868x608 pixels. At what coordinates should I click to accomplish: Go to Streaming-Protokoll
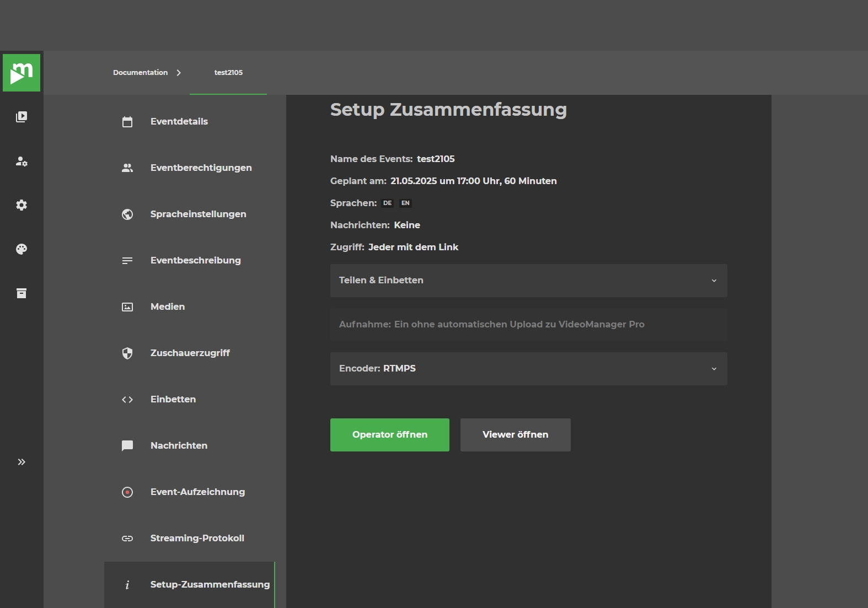pos(190,539)
